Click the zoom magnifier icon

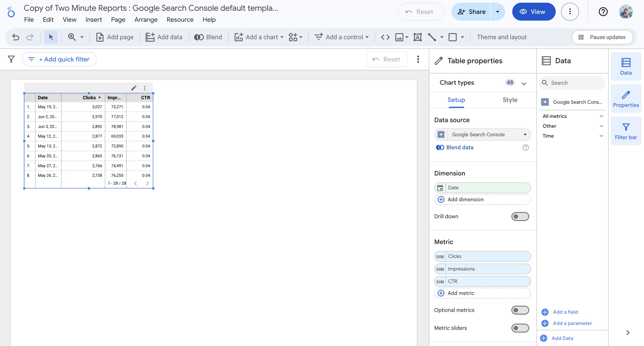72,37
